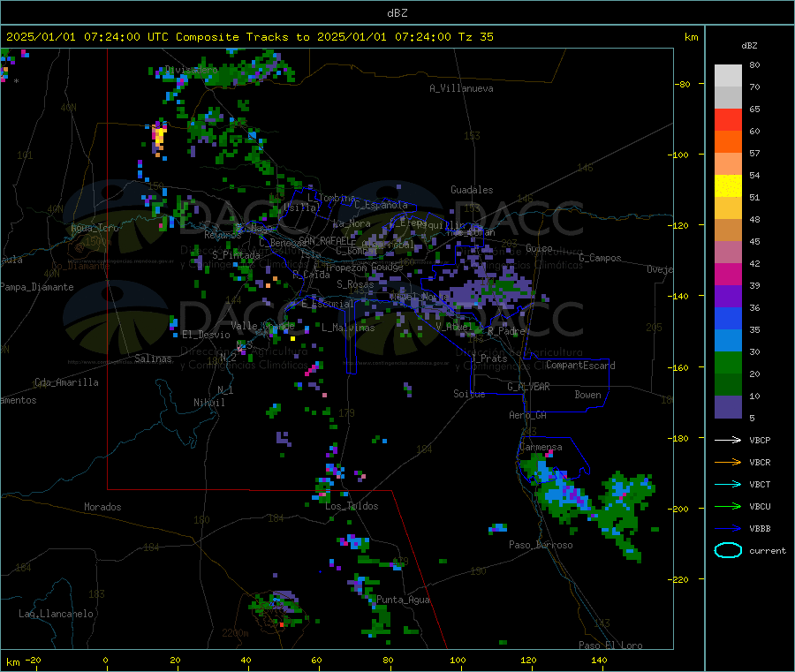
Task: Click the cyan VBCT arrow legend icon
Action: (728, 485)
